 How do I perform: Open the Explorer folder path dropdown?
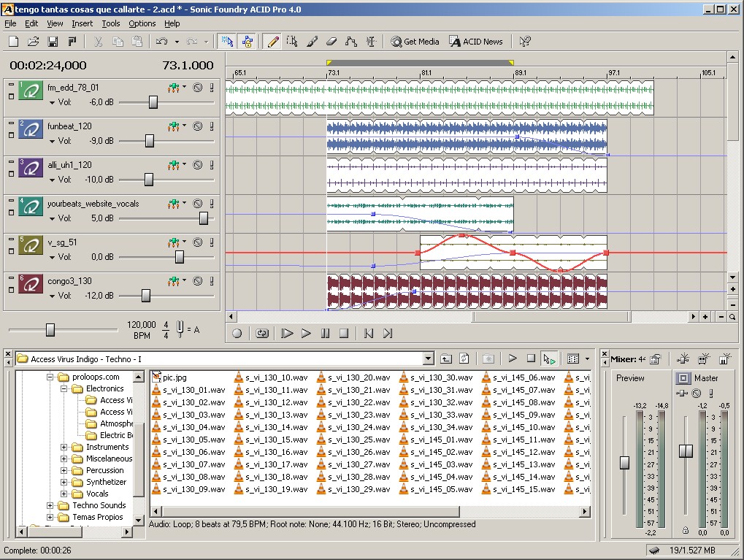[x=428, y=358]
